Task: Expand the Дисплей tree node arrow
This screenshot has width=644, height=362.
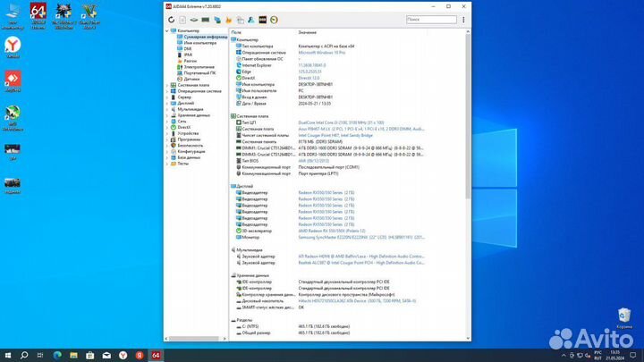Action: click(x=167, y=103)
